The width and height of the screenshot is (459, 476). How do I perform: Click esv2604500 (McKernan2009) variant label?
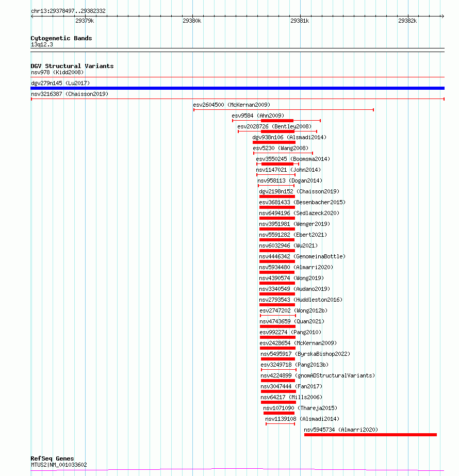tap(232, 105)
